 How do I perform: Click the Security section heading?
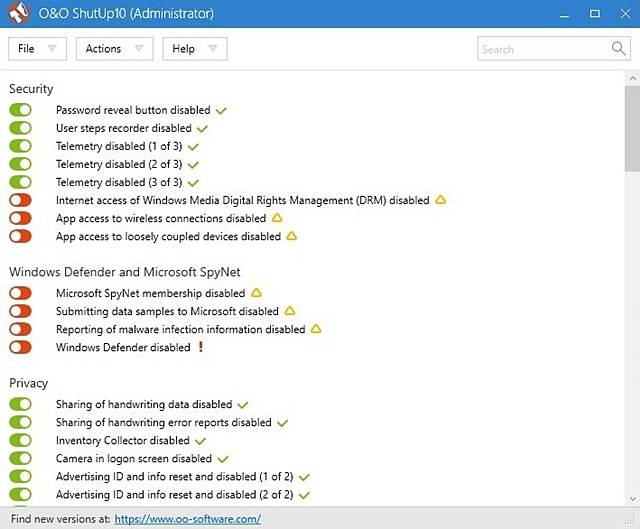(x=31, y=89)
